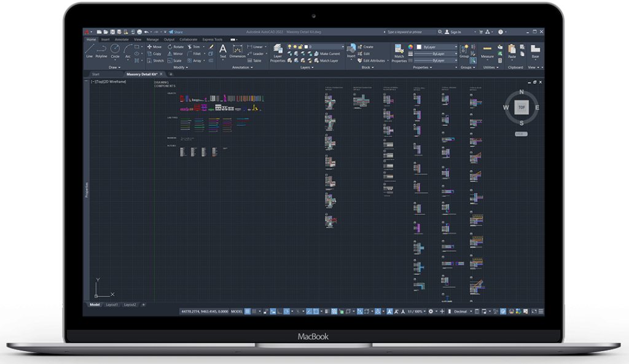This screenshot has height=364, width=629.
Task: Toggle polar tracking in status bar
Action: (x=286, y=311)
